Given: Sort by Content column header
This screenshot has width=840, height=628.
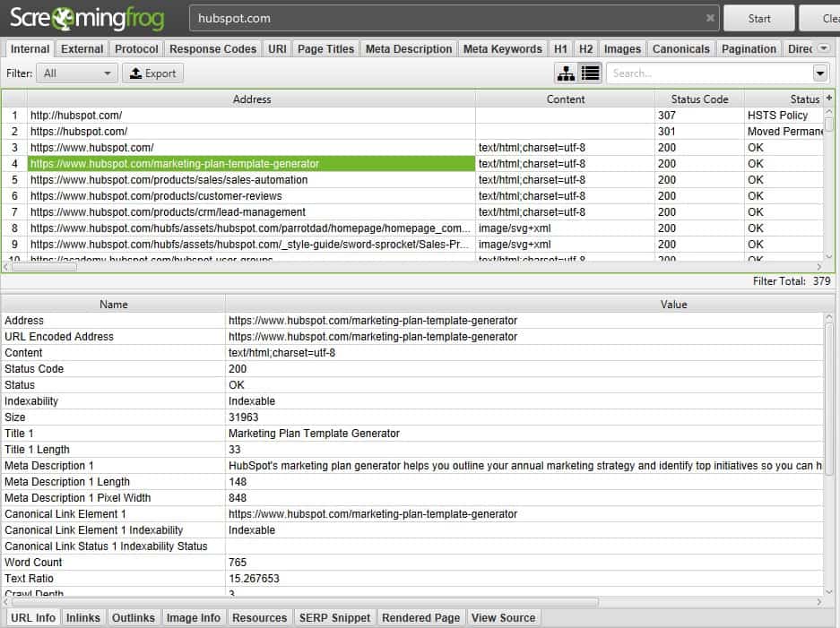Looking at the screenshot, I should [565, 99].
